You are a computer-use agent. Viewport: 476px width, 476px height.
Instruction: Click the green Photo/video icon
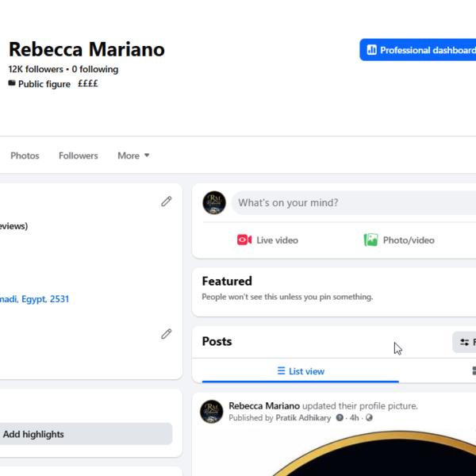click(x=370, y=240)
